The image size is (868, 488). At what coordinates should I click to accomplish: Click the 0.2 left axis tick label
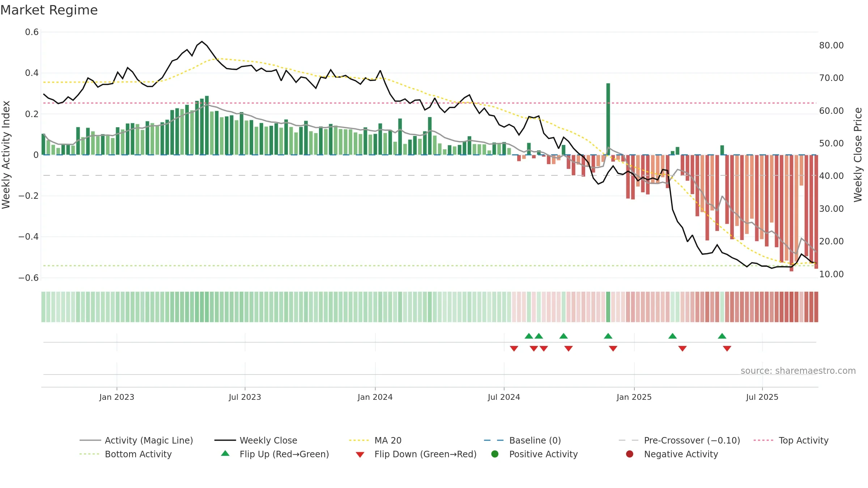pyautogui.click(x=32, y=114)
